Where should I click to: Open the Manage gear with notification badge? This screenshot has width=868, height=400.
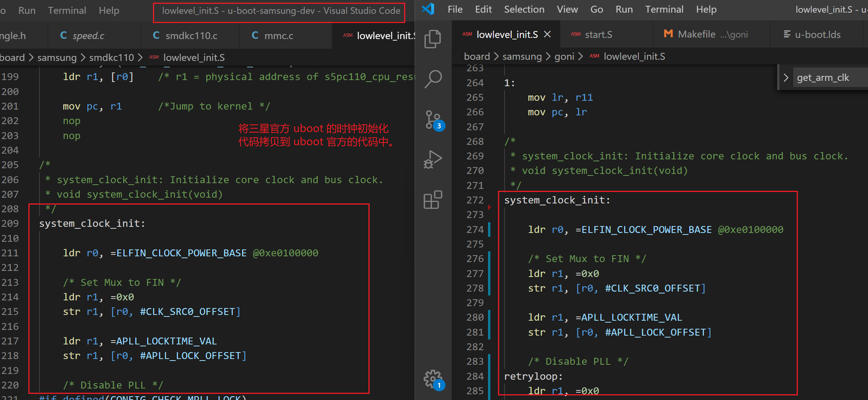tap(432, 379)
